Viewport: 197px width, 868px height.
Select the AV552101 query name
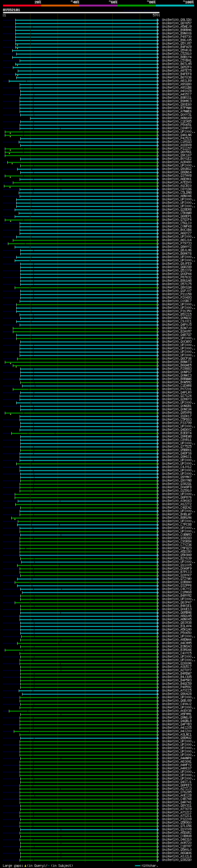(11, 10)
